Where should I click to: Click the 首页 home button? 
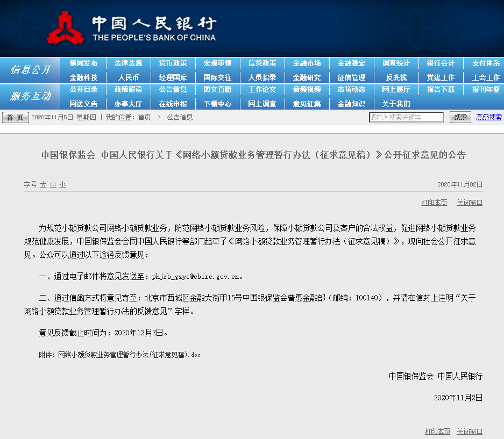tap(16, 117)
